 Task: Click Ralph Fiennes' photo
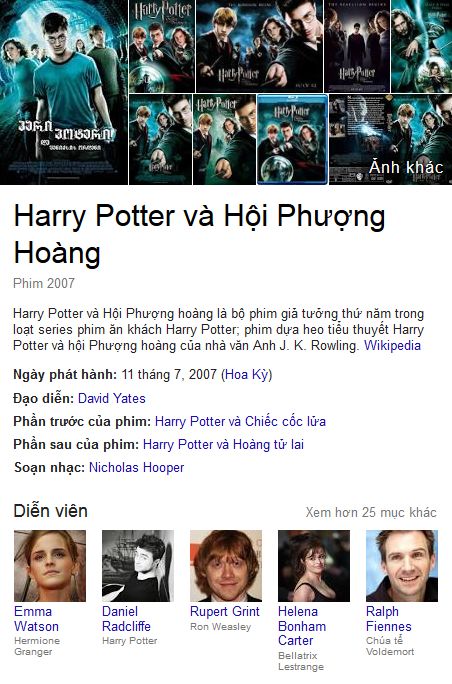[x=402, y=566]
